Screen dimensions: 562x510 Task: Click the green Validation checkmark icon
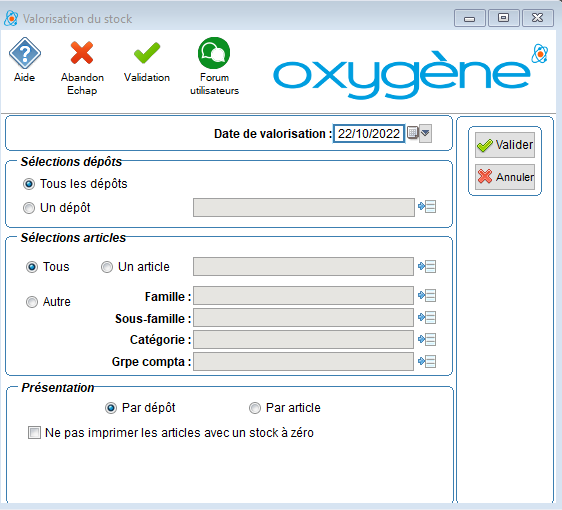click(147, 53)
